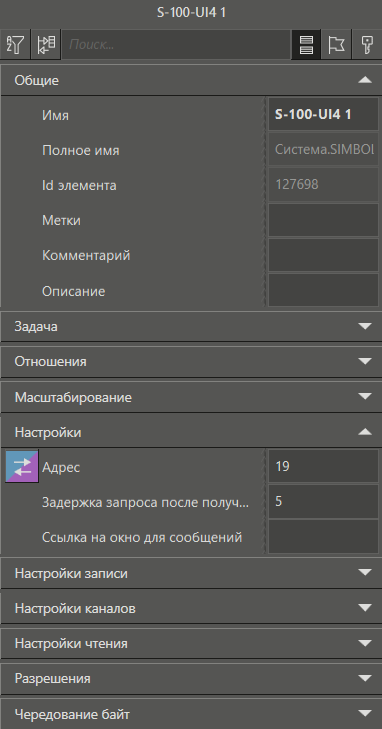This screenshot has height=729, width=382.
Task: Edit the Адрес value 19
Action: click(x=323, y=466)
